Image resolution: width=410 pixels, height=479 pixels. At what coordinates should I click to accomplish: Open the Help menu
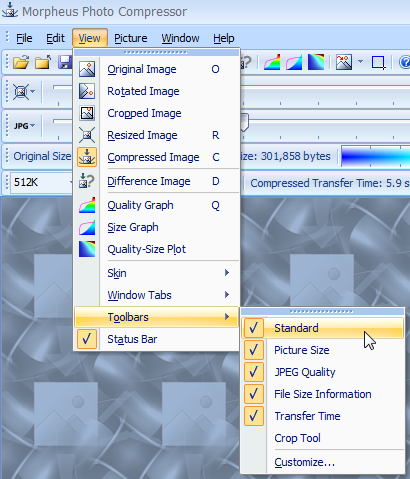[x=224, y=38]
